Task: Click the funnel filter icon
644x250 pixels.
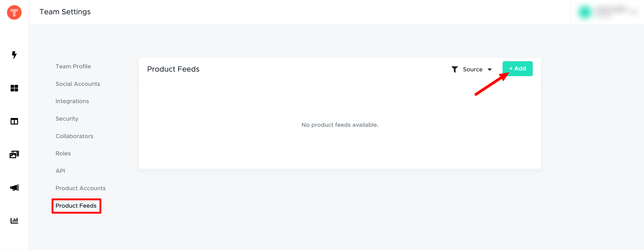Action: pyautogui.click(x=454, y=70)
